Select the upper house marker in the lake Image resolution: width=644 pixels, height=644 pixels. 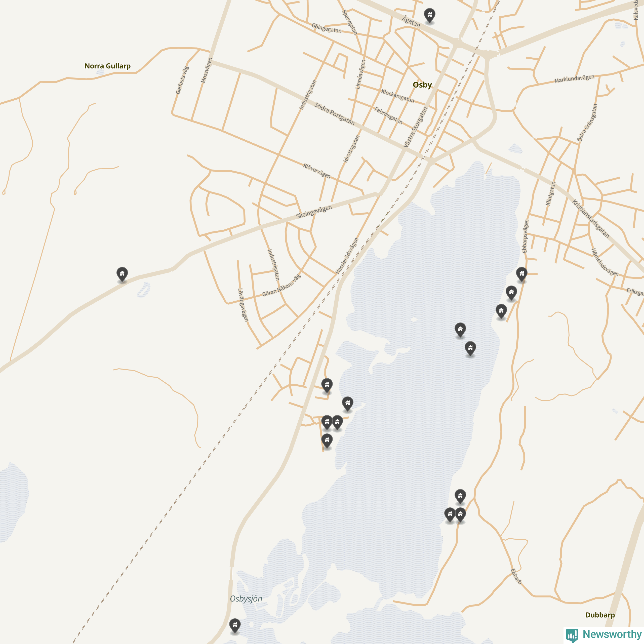point(460,330)
